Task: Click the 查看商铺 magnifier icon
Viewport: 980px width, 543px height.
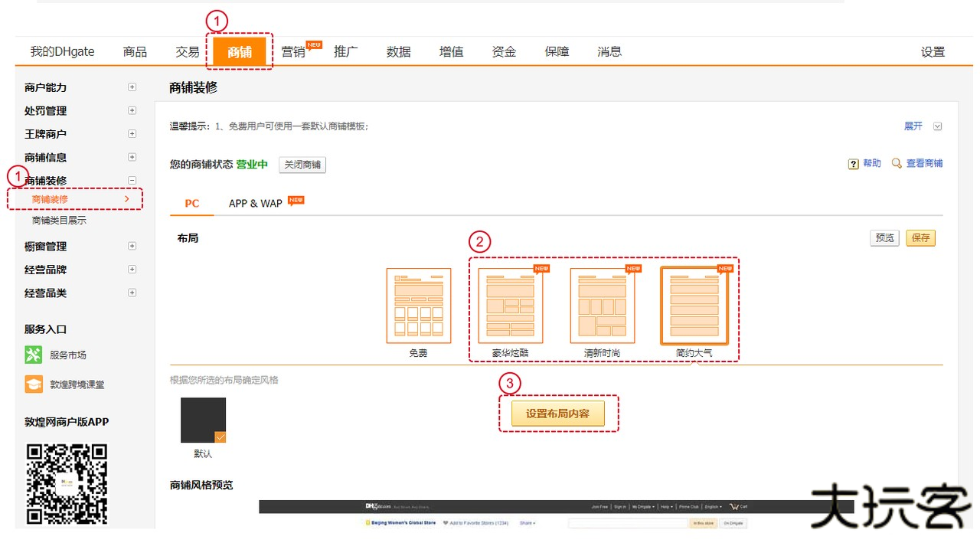Action: [x=897, y=164]
